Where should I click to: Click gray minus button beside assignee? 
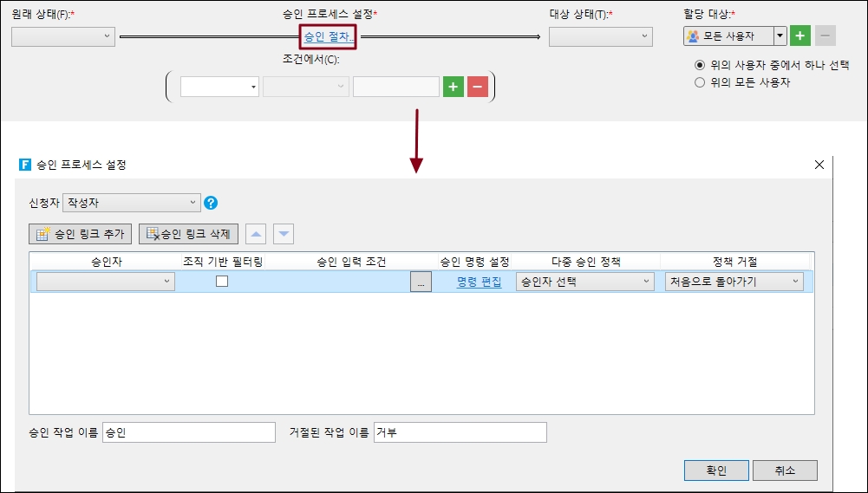[826, 36]
